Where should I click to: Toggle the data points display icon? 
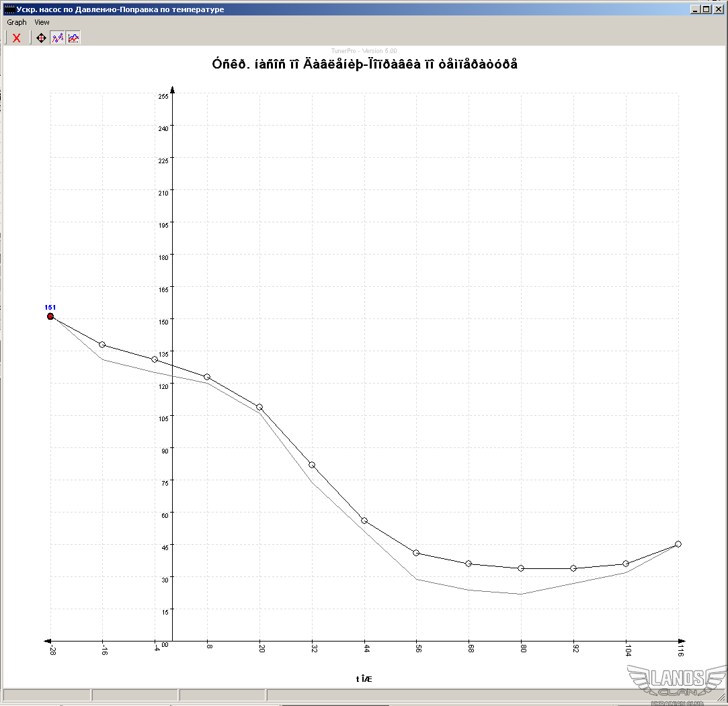[x=58, y=38]
